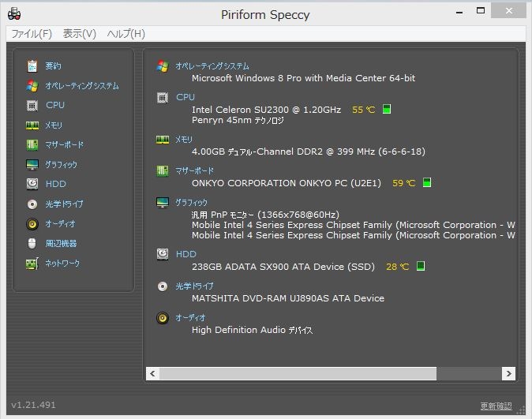Viewport: 532px width, 419px height.
Task: Open the ファイル(F) menu
Action: click(31, 34)
